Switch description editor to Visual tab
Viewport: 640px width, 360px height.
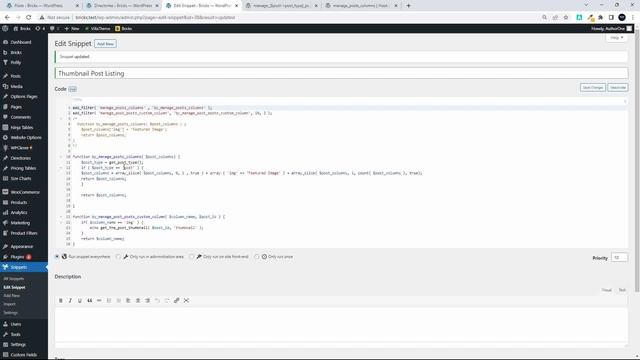point(607,290)
